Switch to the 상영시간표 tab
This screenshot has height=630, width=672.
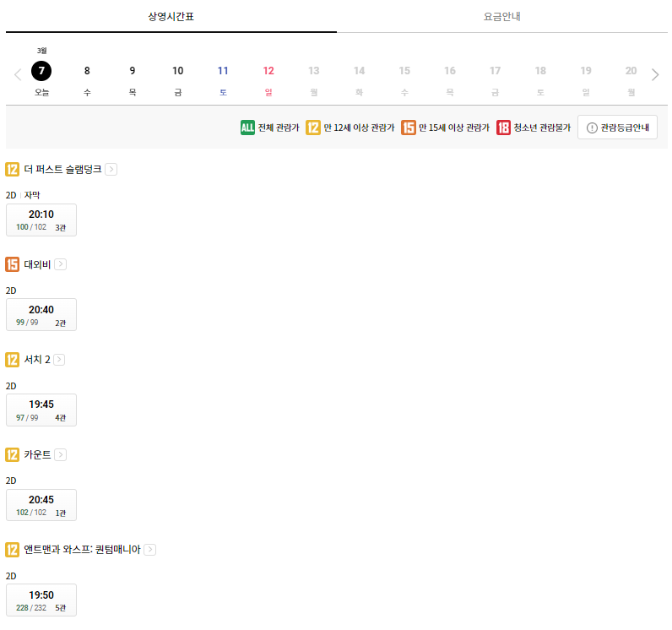click(171, 16)
